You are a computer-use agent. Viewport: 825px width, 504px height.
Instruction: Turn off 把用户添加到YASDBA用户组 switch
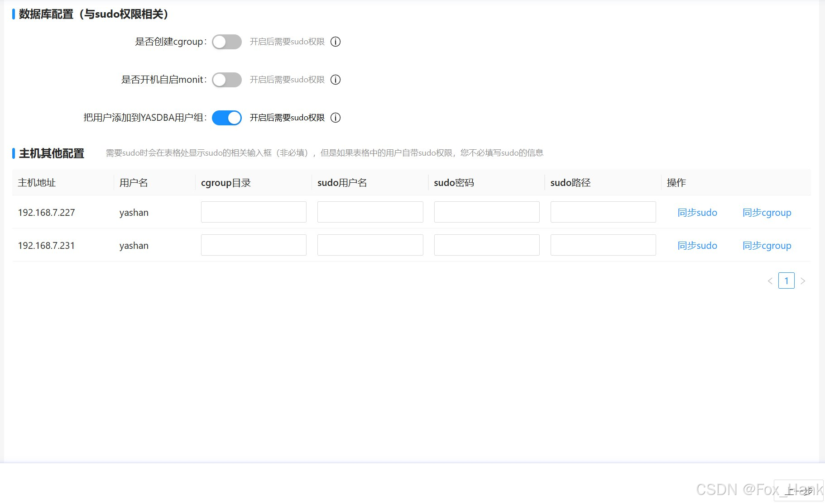point(227,118)
